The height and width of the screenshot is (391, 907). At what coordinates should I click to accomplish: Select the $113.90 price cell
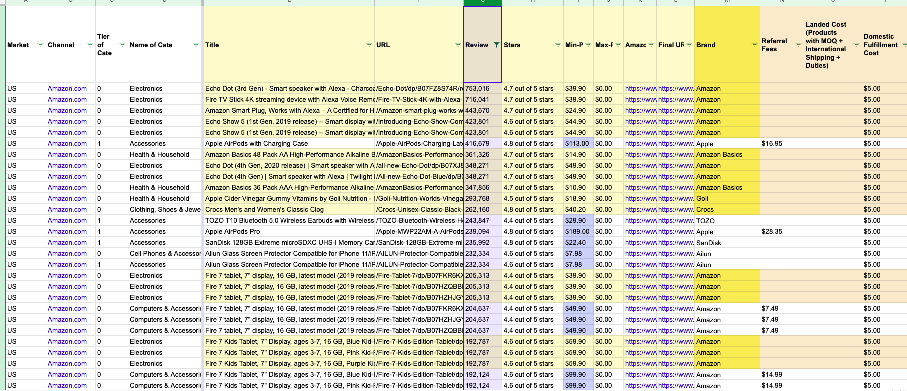[578, 143]
